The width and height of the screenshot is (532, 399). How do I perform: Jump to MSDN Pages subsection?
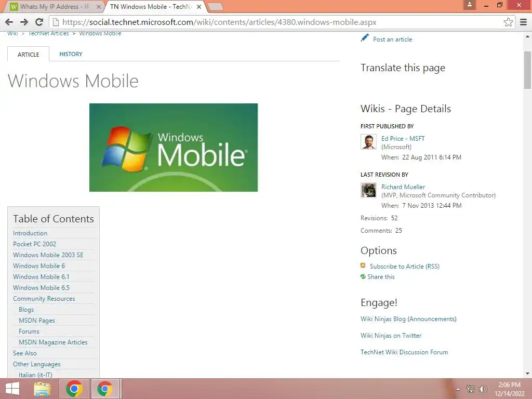click(37, 320)
